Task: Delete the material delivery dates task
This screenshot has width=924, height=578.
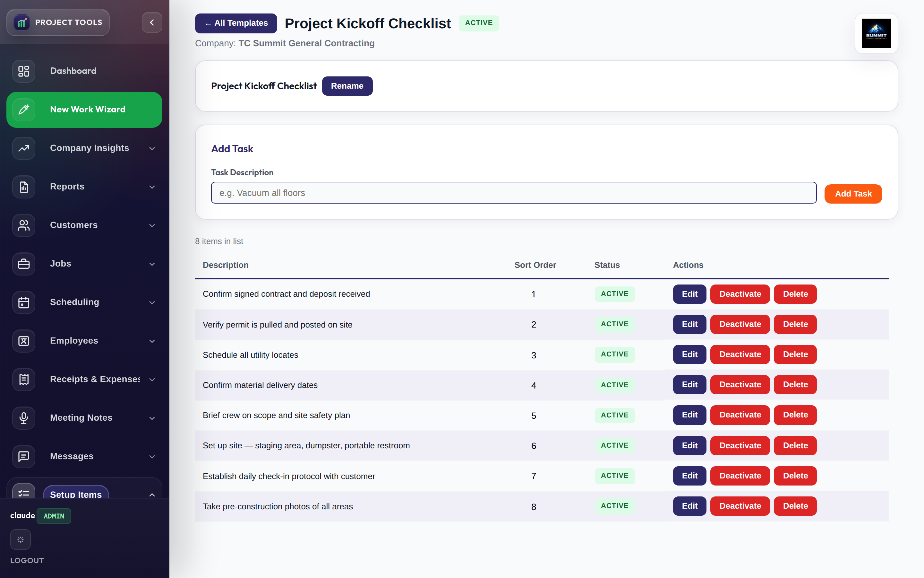Action: (x=795, y=385)
